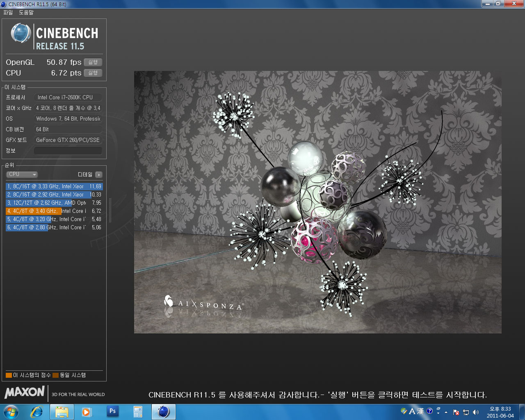Viewport: 525px width, 420px height.
Task: Open Windows Explorer folder in taskbar
Action: click(x=62, y=412)
